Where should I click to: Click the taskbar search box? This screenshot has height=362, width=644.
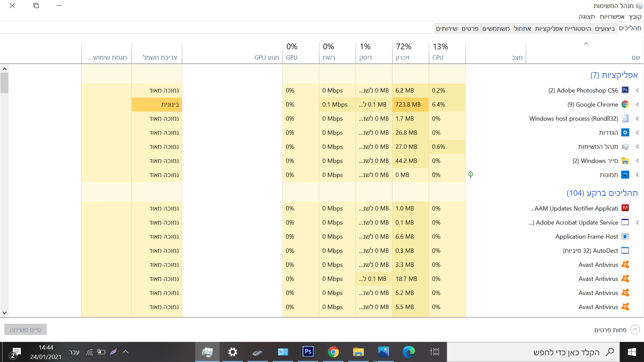533,352
